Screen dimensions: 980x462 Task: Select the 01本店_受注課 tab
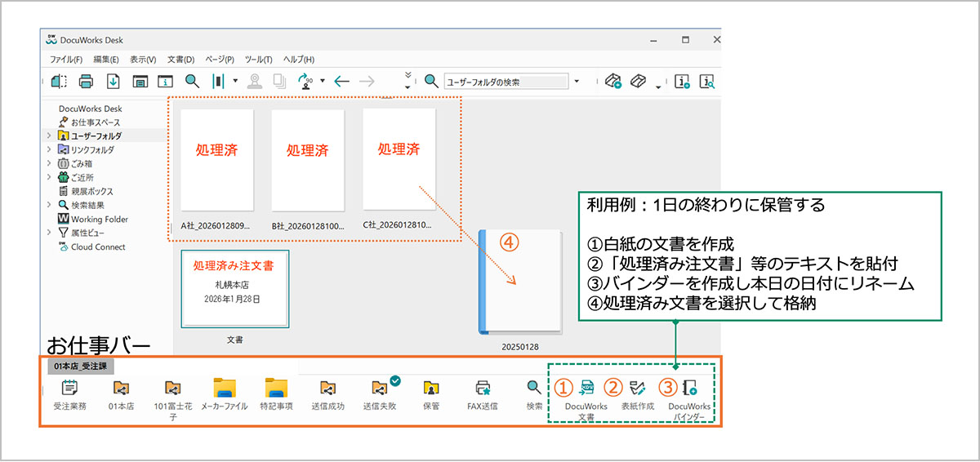click(82, 366)
